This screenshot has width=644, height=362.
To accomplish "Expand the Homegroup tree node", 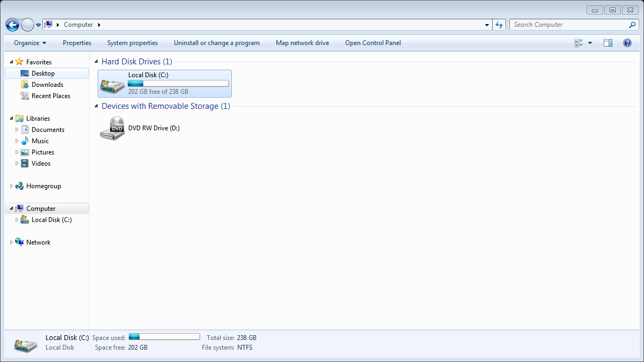I will point(12,186).
